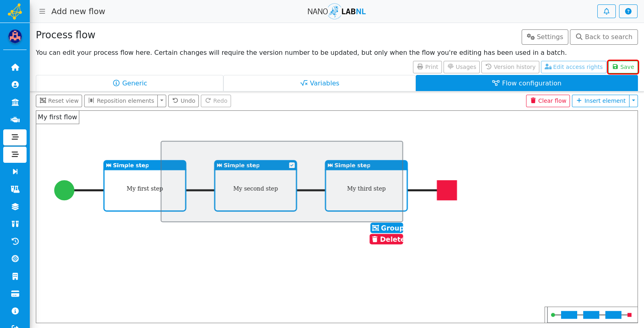This screenshot has height=328, width=644.
Task: Open the flask lab sidebar icon
Action: [15, 189]
